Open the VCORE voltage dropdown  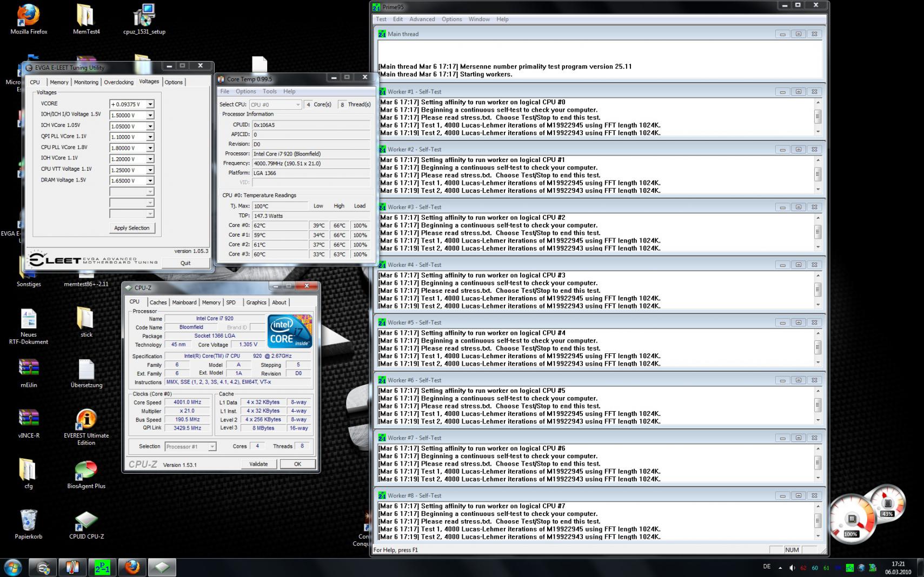point(150,104)
